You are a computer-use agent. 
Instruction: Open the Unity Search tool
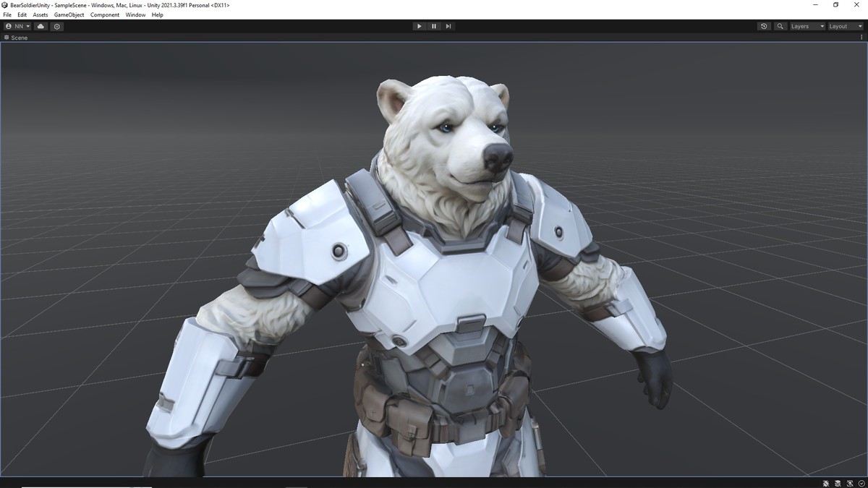pos(780,26)
